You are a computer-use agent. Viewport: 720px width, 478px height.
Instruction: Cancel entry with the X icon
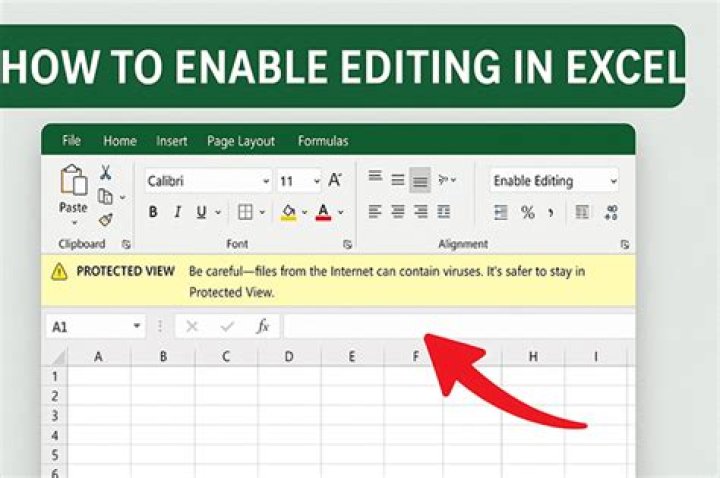[x=192, y=326]
